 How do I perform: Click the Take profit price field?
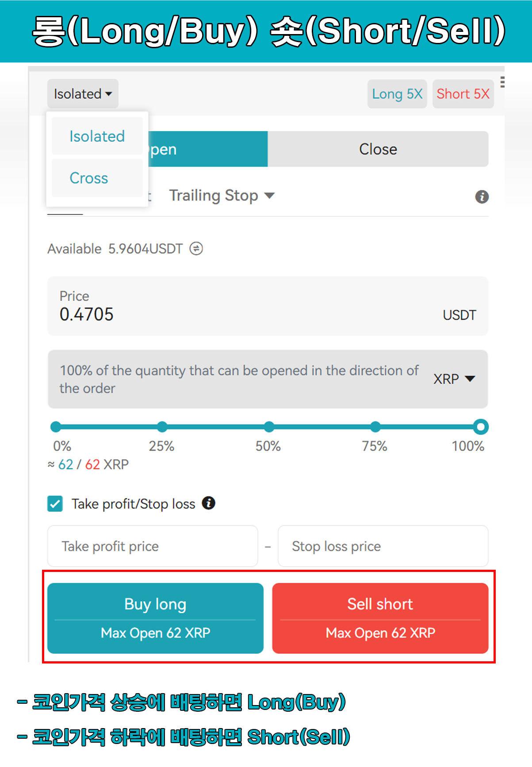153,546
